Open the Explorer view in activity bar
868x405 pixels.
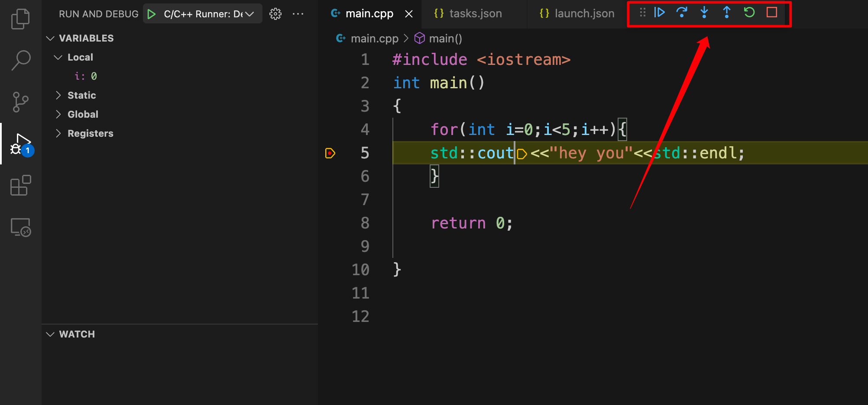[20, 19]
